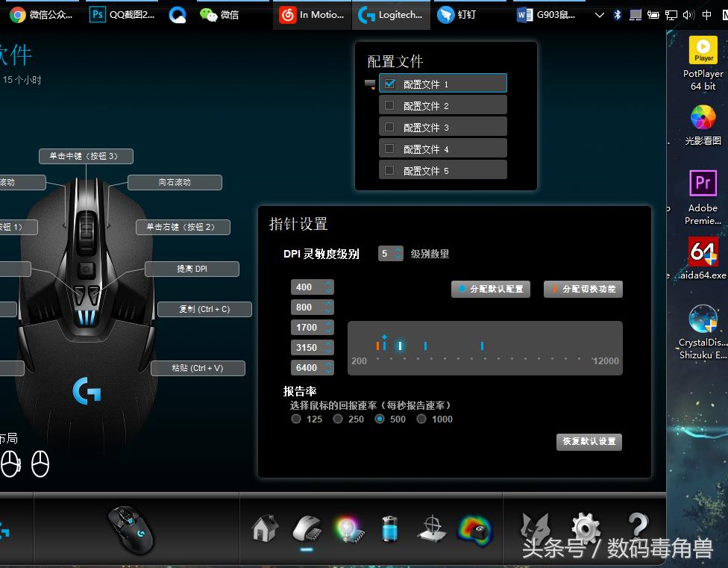
Task: Open aida64.exe desktop icon
Action: click(x=703, y=258)
